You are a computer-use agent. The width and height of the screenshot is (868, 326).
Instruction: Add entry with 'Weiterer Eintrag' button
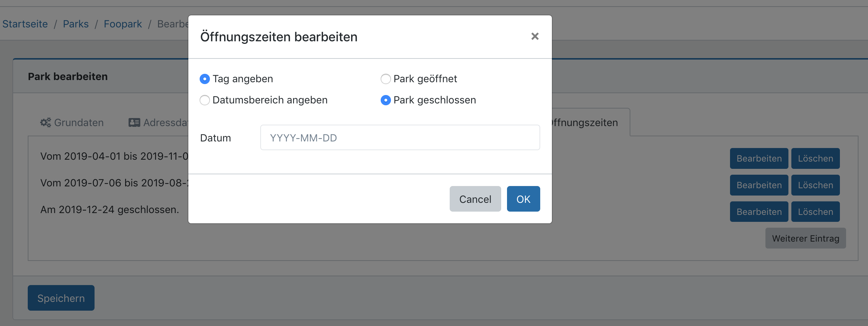[x=805, y=238]
